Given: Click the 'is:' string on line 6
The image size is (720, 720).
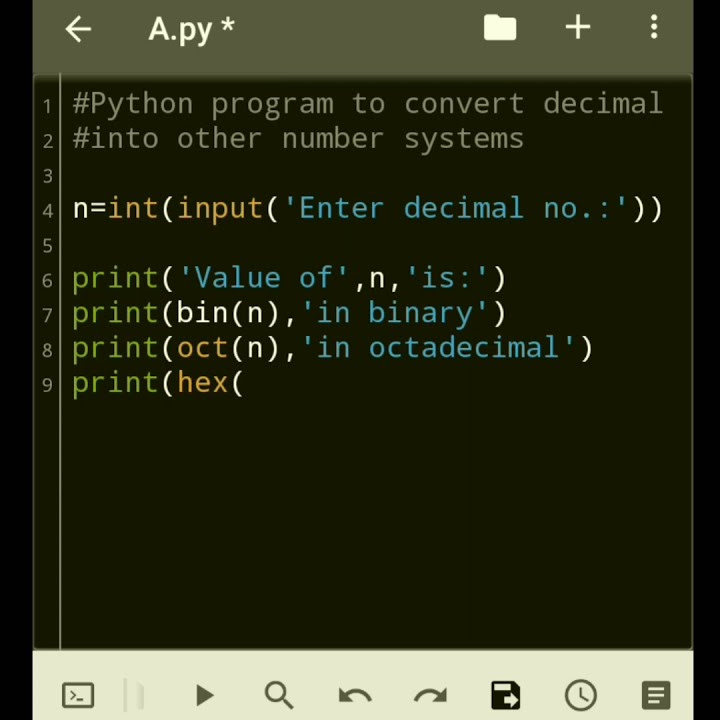Looking at the screenshot, I should coord(447,278).
